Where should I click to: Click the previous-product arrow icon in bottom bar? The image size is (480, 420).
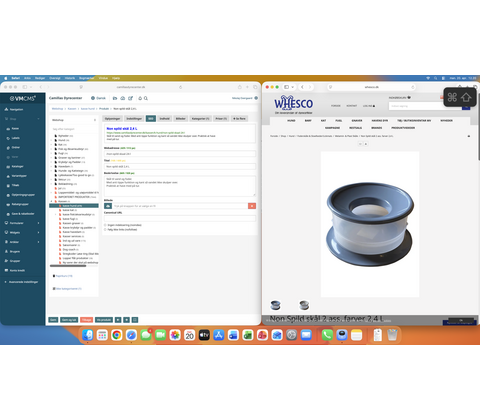pos(118,320)
